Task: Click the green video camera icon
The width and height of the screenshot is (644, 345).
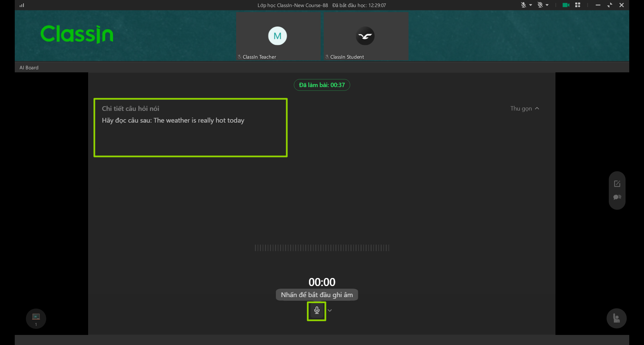Action: [566, 5]
